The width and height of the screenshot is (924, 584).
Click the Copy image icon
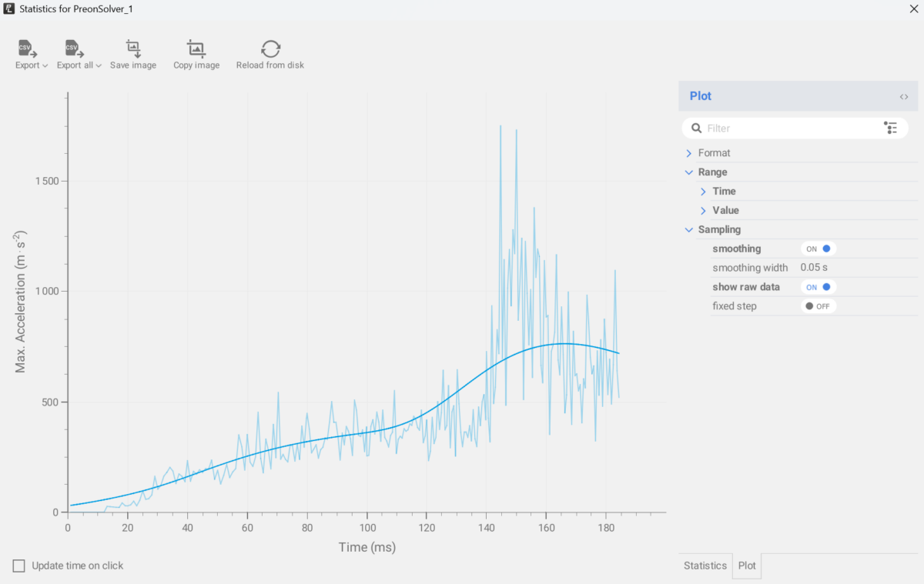pyautogui.click(x=196, y=48)
